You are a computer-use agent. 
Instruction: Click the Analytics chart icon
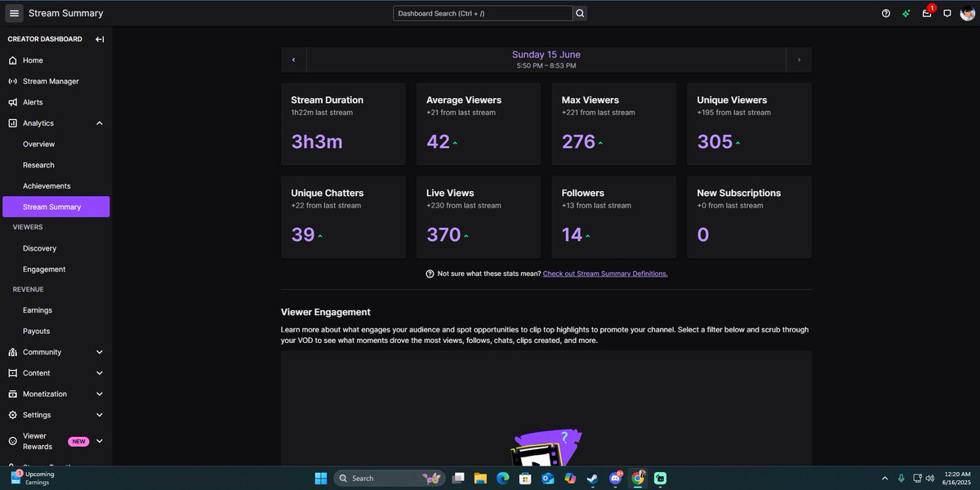pyautogui.click(x=12, y=123)
